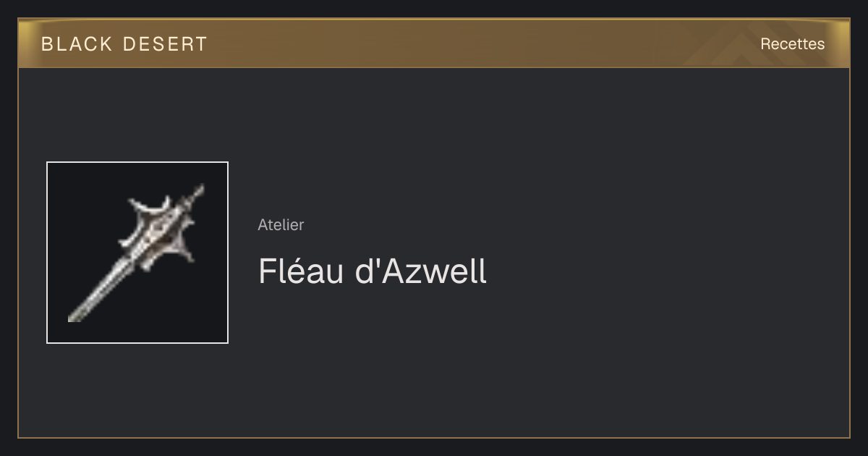Click the word DESERT in the header
Screen dimensions: 868x456
165,44
